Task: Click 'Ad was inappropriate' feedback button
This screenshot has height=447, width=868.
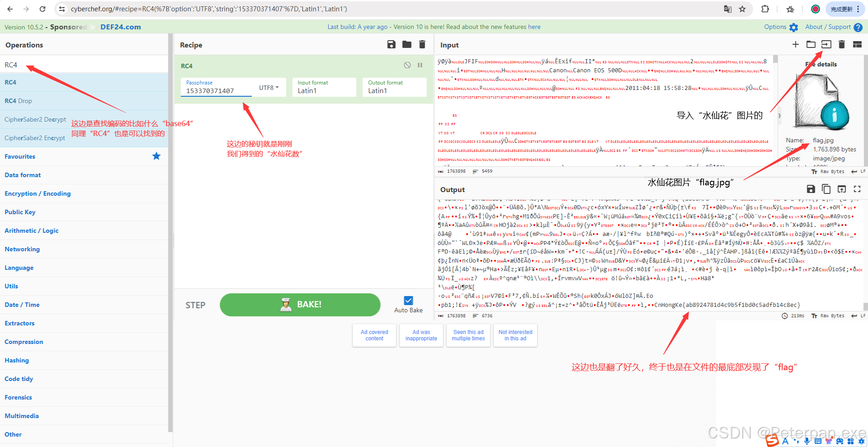Action: click(x=421, y=335)
